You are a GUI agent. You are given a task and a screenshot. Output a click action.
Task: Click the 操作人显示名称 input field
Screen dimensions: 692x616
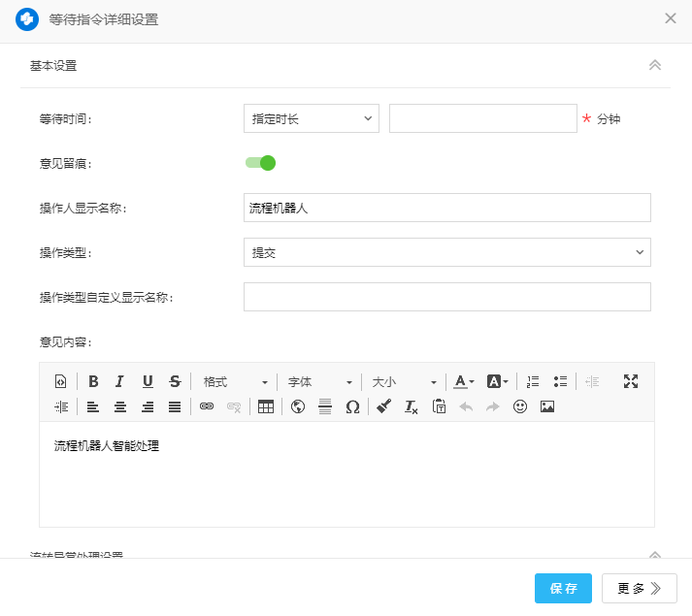(446, 208)
